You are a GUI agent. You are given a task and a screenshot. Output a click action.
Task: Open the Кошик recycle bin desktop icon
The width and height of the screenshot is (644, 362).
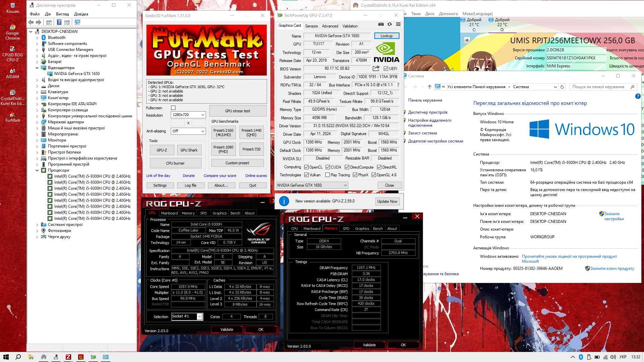click(12, 8)
